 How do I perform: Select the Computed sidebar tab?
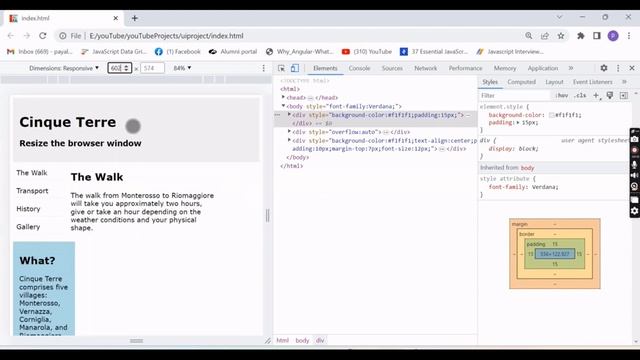tap(522, 82)
